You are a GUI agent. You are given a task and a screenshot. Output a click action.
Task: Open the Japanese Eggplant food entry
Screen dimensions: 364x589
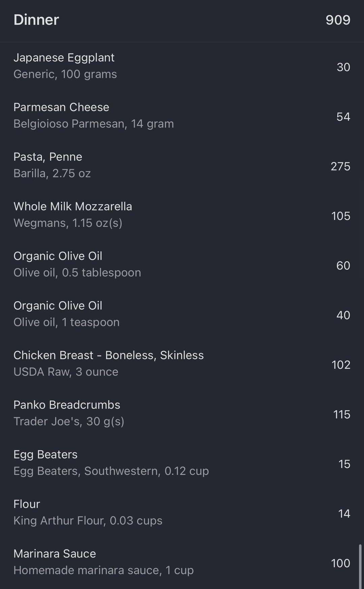coord(64,58)
